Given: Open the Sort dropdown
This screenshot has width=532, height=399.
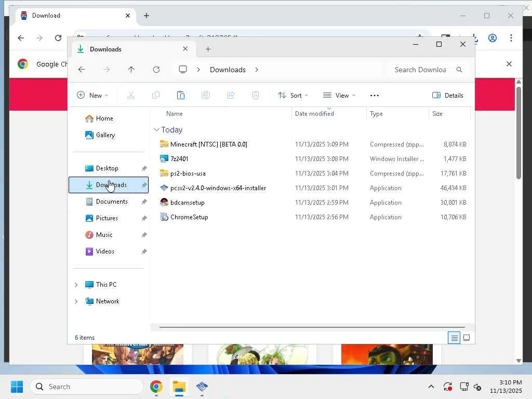Looking at the screenshot, I should point(293,96).
